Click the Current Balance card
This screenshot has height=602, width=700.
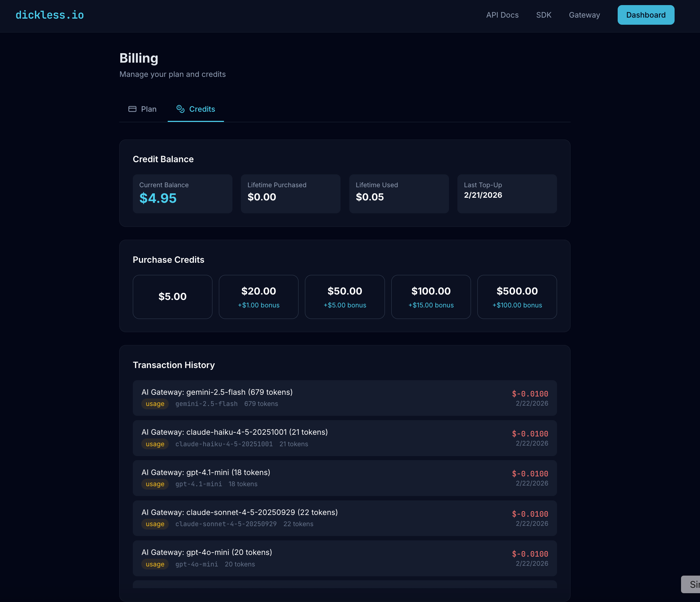182,194
